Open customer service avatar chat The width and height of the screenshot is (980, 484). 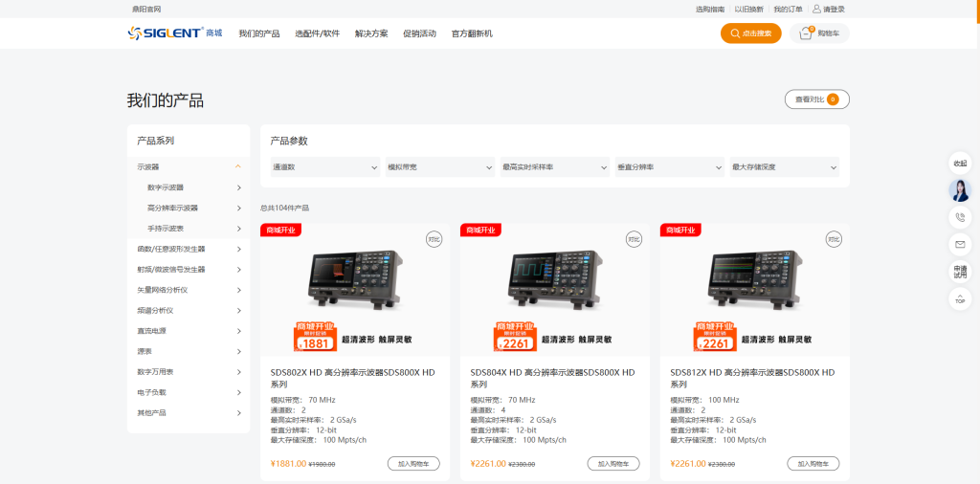[x=960, y=190]
